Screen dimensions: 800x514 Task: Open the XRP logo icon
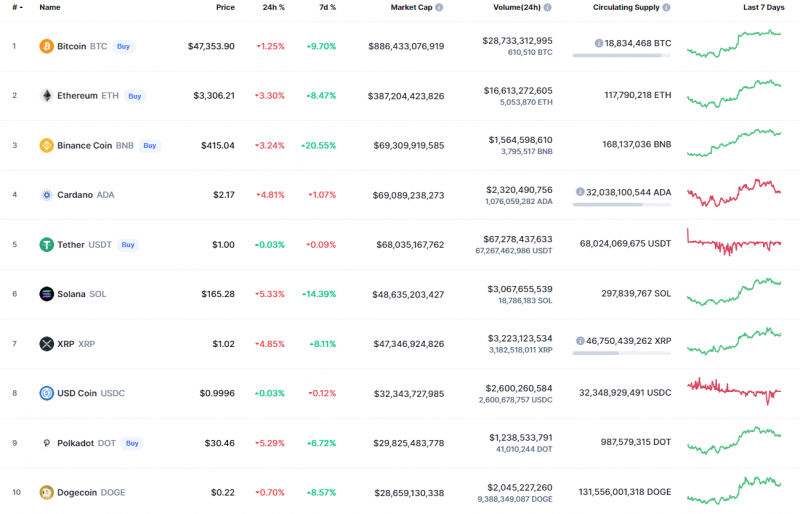(46, 344)
